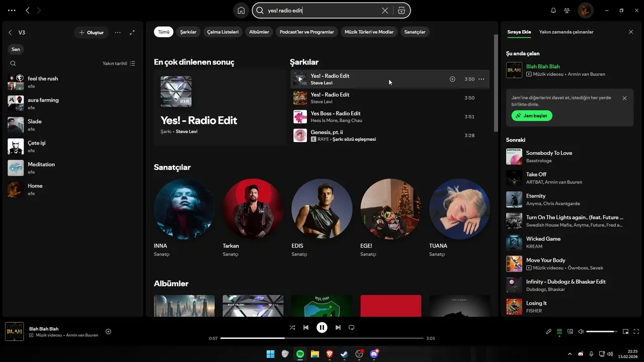Mute volume speaker icon in player bar
The image size is (644, 362).
581,331
